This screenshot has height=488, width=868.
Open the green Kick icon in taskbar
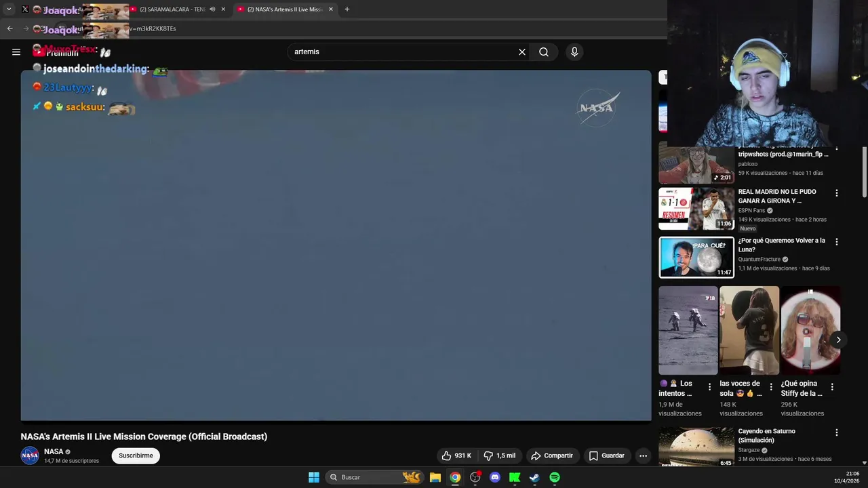pyautogui.click(x=515, y=477)
